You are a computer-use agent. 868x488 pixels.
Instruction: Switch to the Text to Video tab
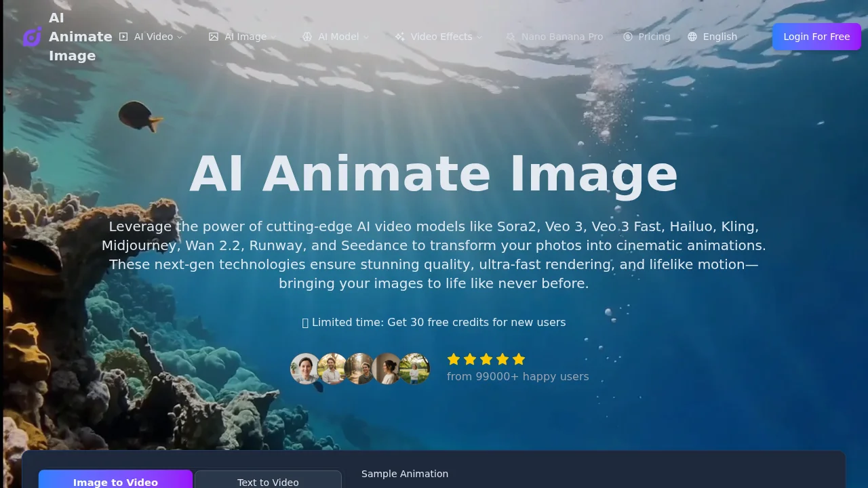268,481
